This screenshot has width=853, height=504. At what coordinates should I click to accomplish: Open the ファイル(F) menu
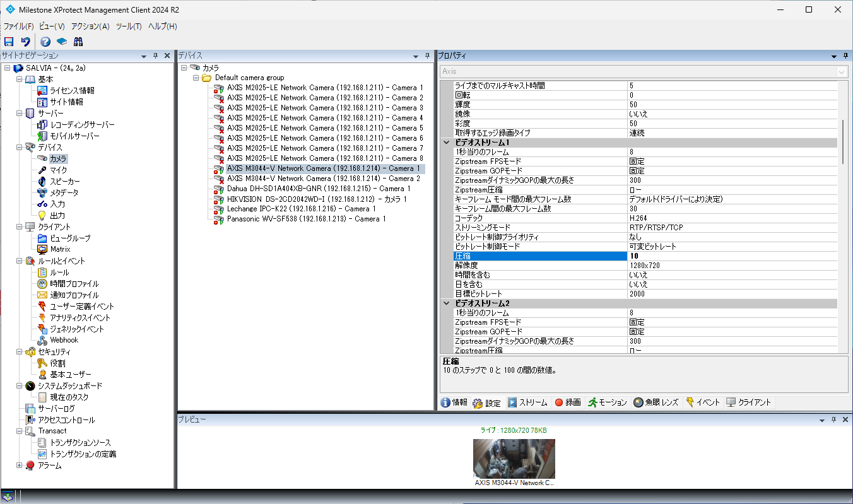[x=18, y=26]
